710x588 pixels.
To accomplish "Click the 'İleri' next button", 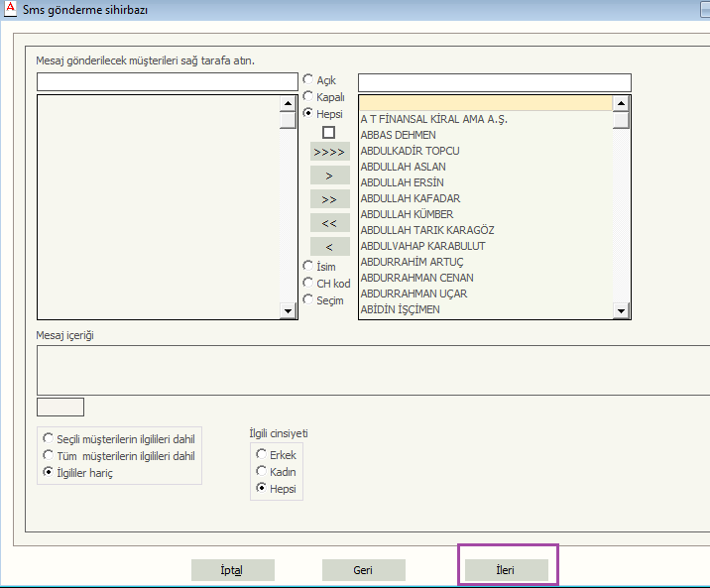I will click(x=505, y=570).
